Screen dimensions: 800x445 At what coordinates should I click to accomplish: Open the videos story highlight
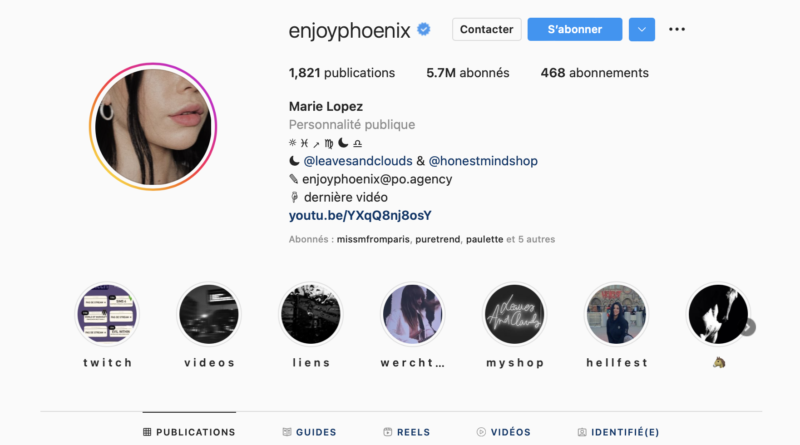tap(209, 314)
